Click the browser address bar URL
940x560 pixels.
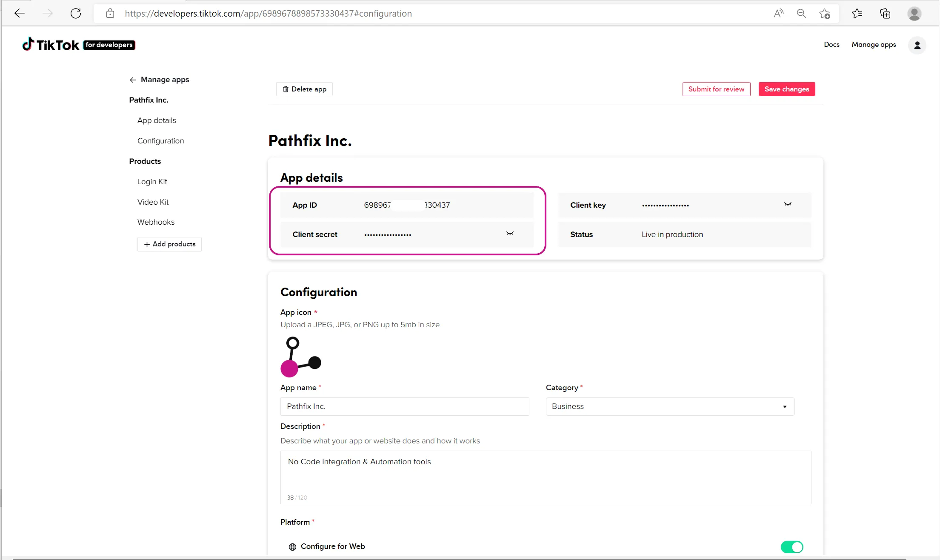click(268, 13)
